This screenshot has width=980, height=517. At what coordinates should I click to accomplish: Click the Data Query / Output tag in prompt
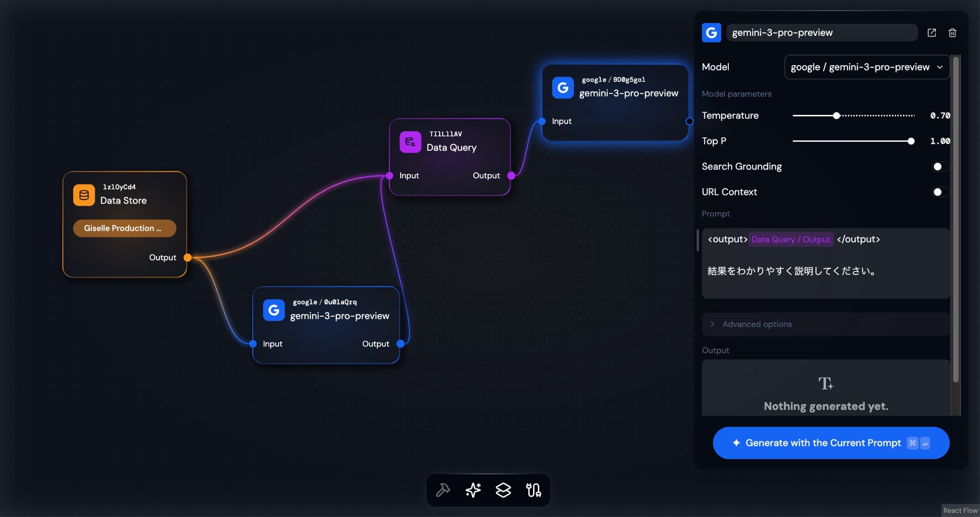click(791, 239)
